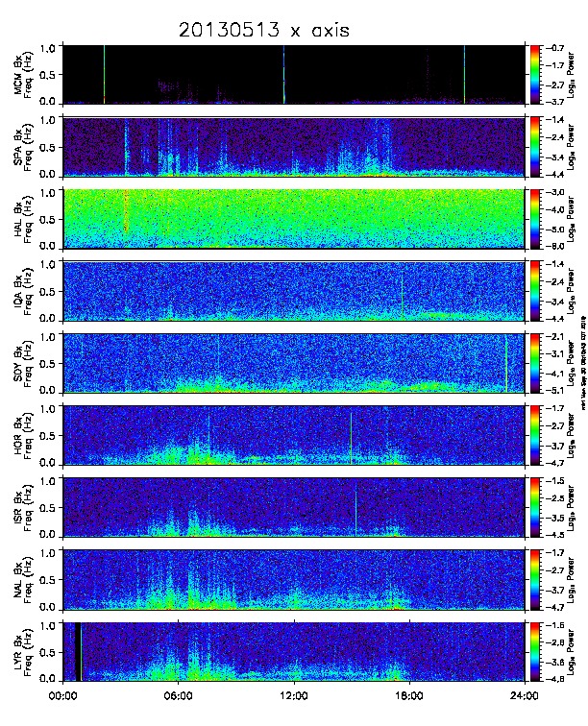Click the IQA panel color bar
Screen dimensions: 588x726
pos(535,291)
